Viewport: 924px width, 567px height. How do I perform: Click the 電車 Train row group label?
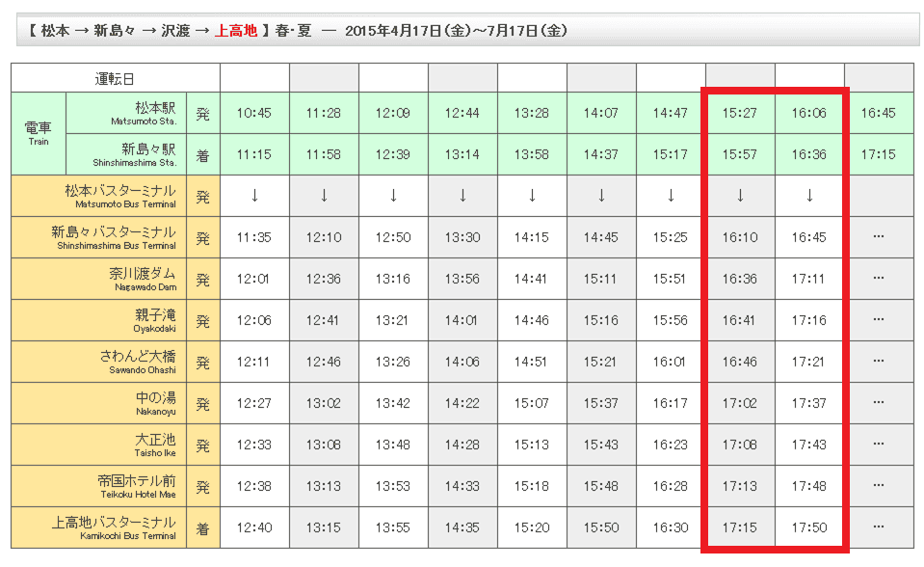click(x=39, y=133)
